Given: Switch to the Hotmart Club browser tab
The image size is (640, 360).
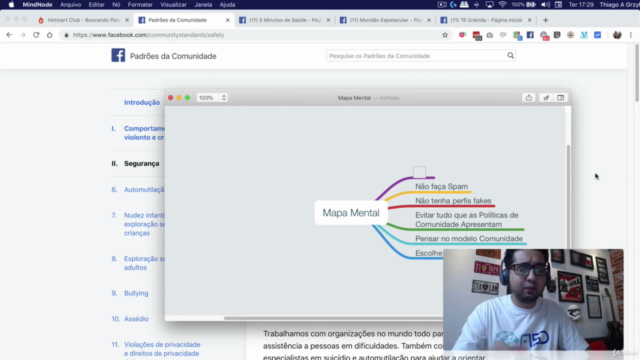Looking at the screenshot, I should tap(83, 20).
